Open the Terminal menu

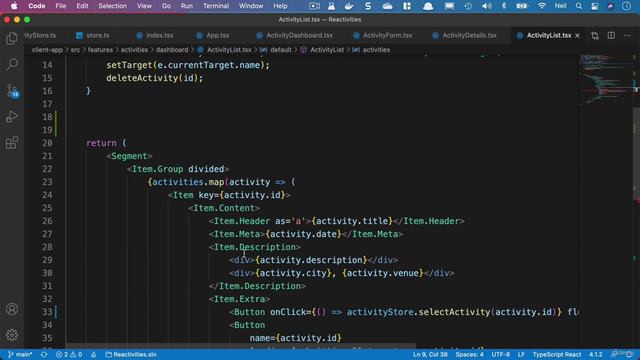(216, 6)
